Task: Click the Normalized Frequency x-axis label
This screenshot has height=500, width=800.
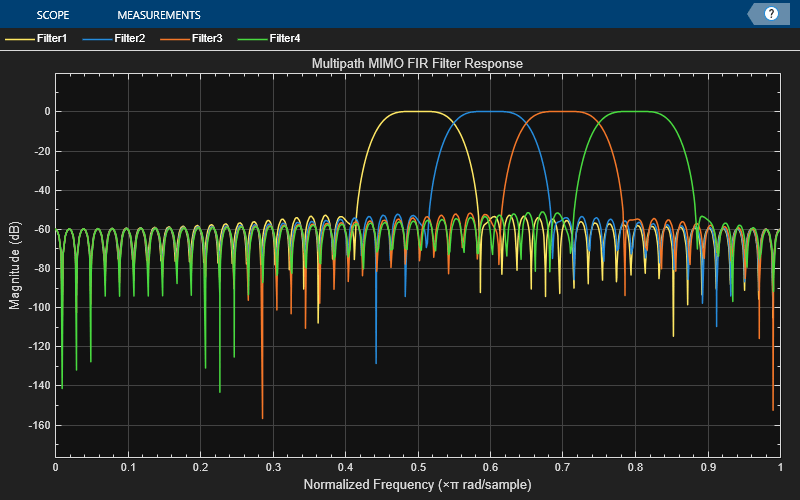Action: 417,485
